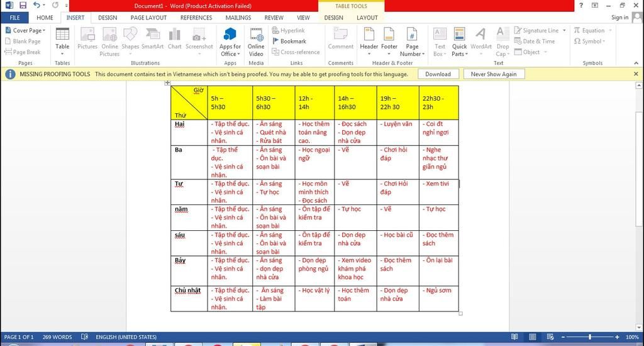Click the "Chủ nhật" table cell
This screenshot has width=644, height=346.
pos(189,298)
